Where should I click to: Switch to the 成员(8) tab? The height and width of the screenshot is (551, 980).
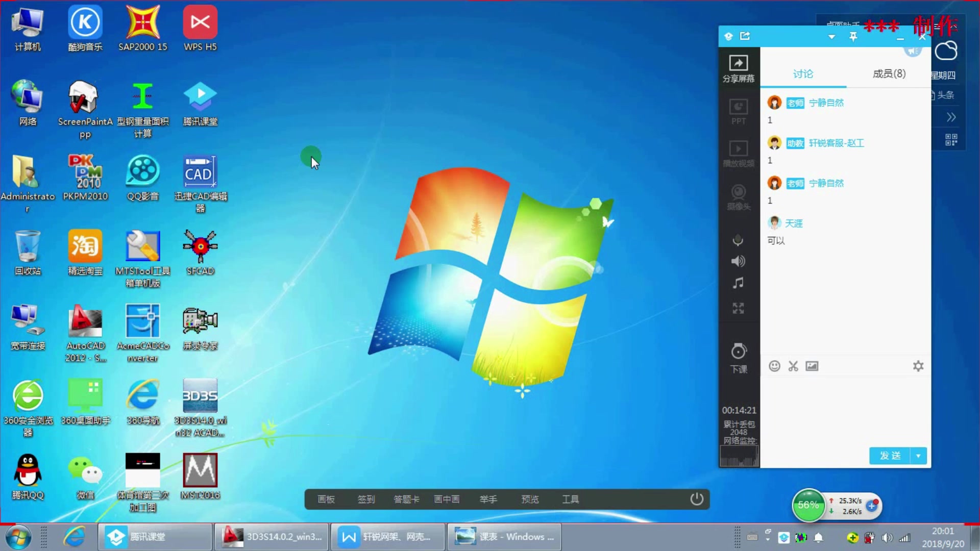(x=889, y=74)
